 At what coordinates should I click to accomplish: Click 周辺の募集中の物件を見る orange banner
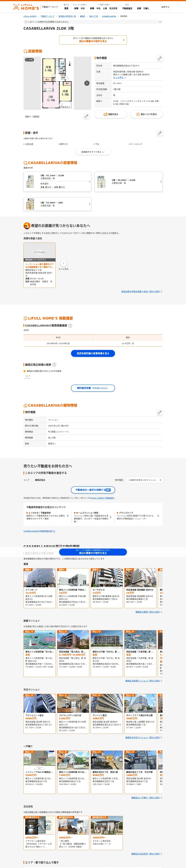click(x=93, y=40)
